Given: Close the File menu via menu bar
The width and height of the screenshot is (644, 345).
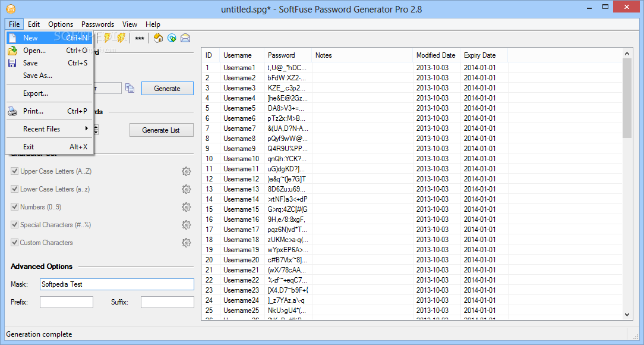Looking at the screenshot, I should tap(14, 24).
